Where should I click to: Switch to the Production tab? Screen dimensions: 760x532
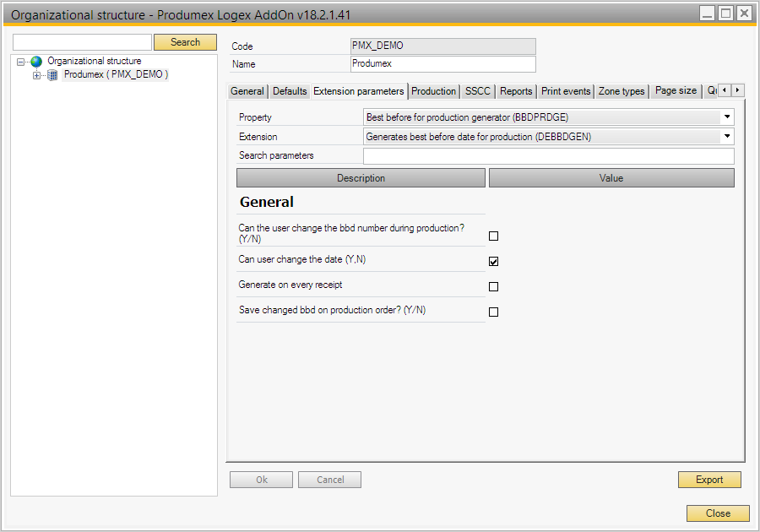pyautogui.click(x=433, y=91)
